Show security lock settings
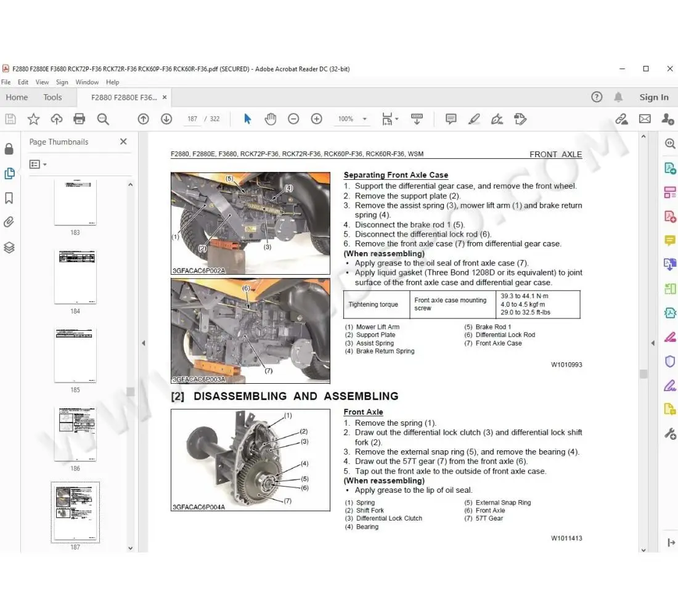Screen dimensions: 678x616 9,149
